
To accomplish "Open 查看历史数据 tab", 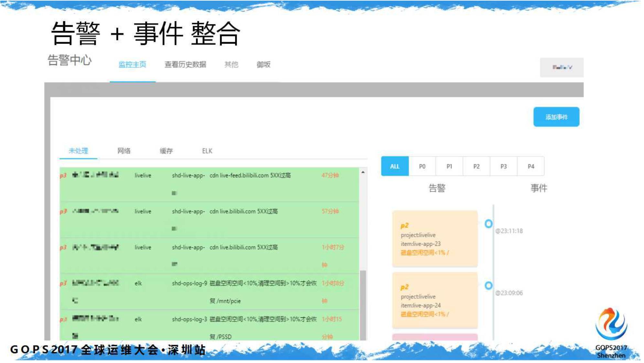I will pos(185,65).
